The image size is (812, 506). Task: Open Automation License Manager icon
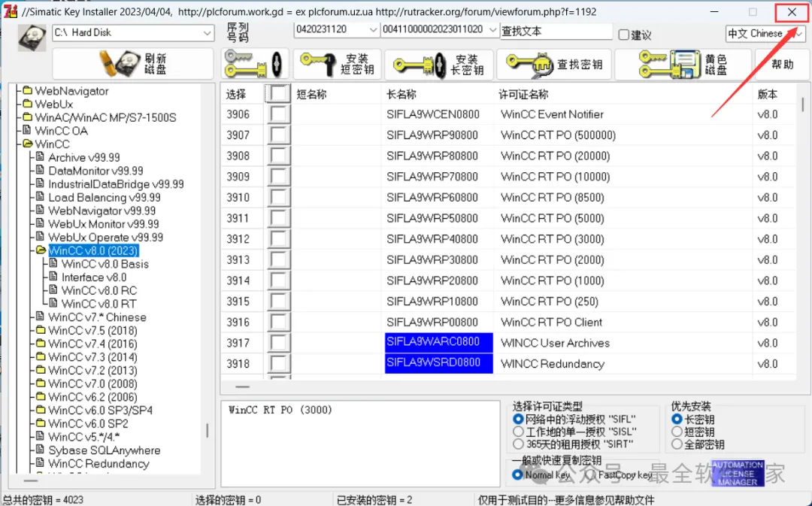click(738, 473)
